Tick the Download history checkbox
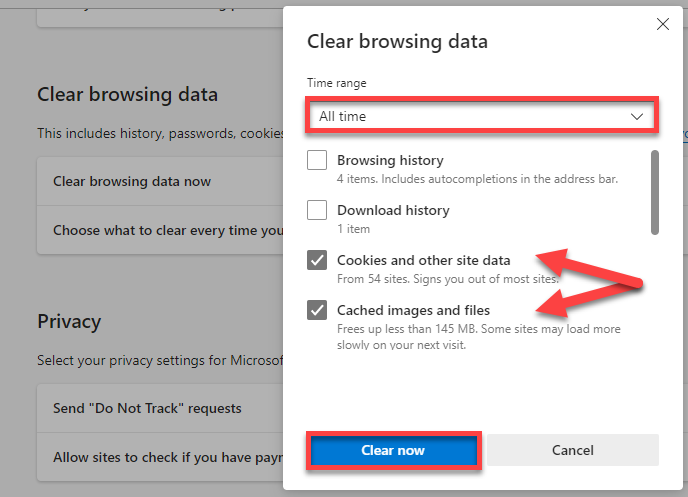This screenshot has height=497, width=688. click(x=317, y=210)
